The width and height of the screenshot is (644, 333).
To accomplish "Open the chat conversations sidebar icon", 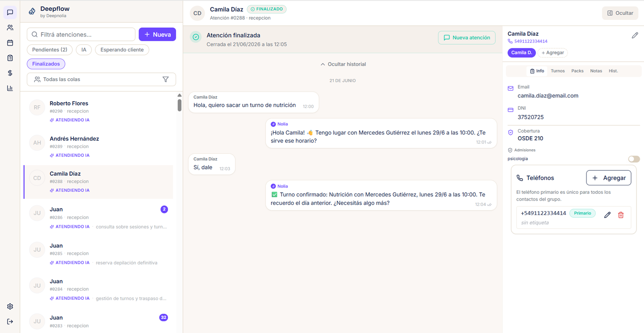I will coord(10,12).
